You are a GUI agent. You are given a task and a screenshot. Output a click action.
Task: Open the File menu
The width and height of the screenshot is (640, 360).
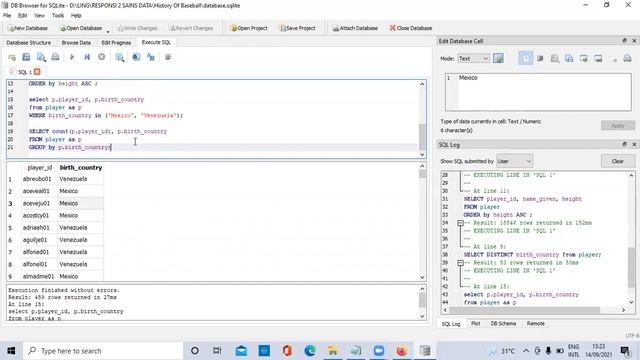[x=7, y=16]
